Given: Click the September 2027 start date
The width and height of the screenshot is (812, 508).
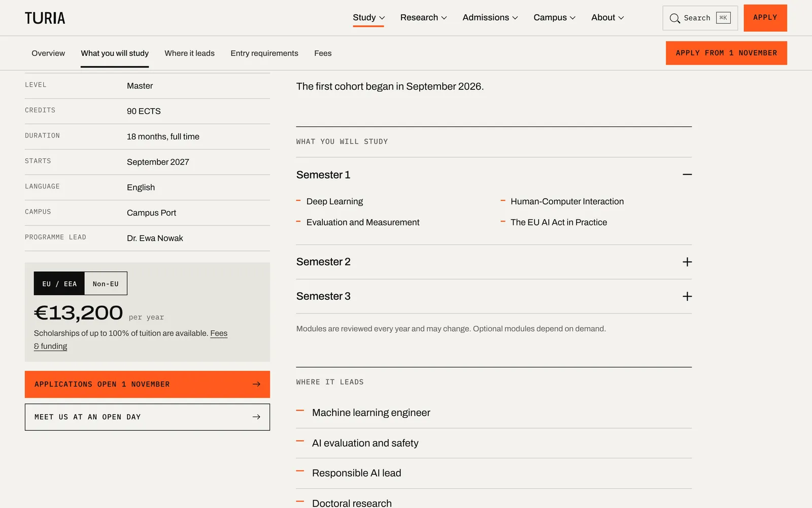Looking at the screenshot, I should (158, 162).
